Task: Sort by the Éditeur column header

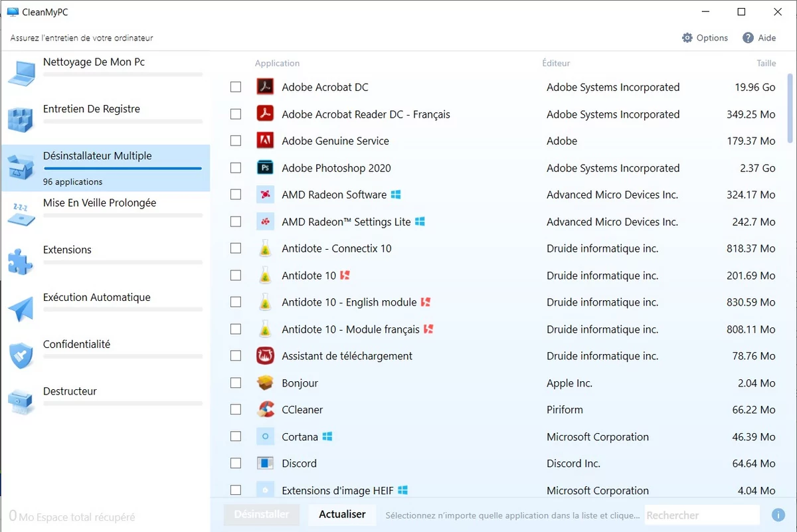Action: [x=556, y=63]
